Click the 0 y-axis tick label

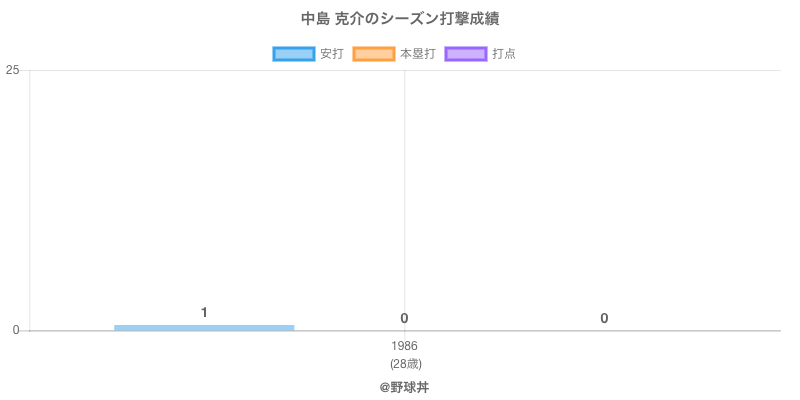(x=16, y=330)
